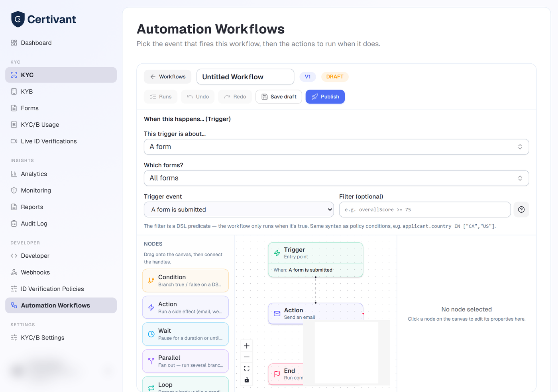Image resolution: width=558 pixels, height=392 pixels.
Task: Click the Condition branch icon
Action: [x=151, y=280]
